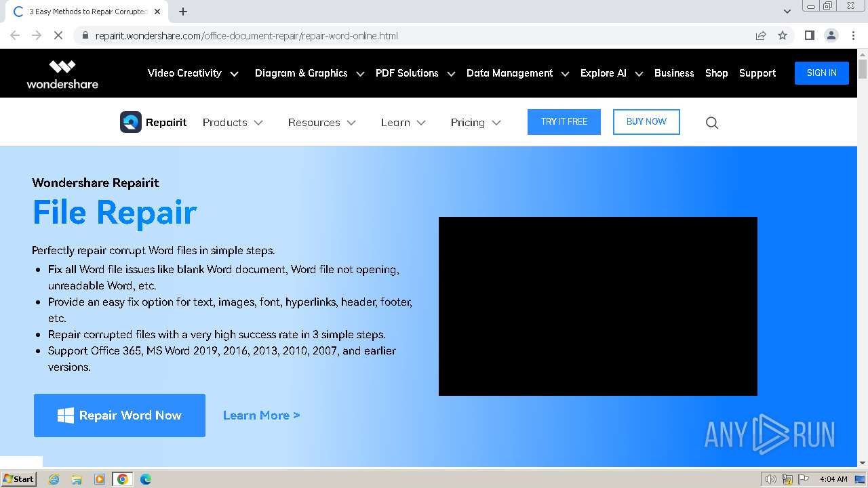Viewport: 868px width, 488px height.
Task: Click the BUY NOW button
Action: [646, 122]
